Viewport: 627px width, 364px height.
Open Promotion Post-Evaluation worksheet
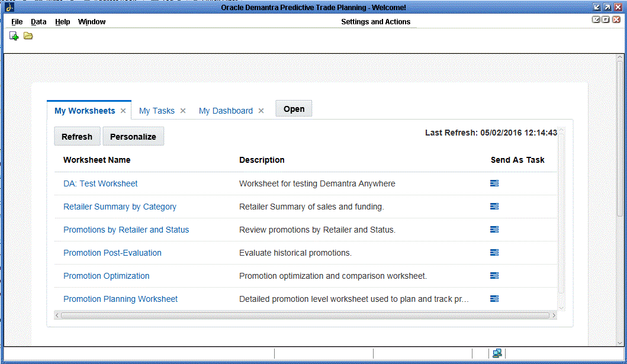pyautogui.click(x=112, y=253)
